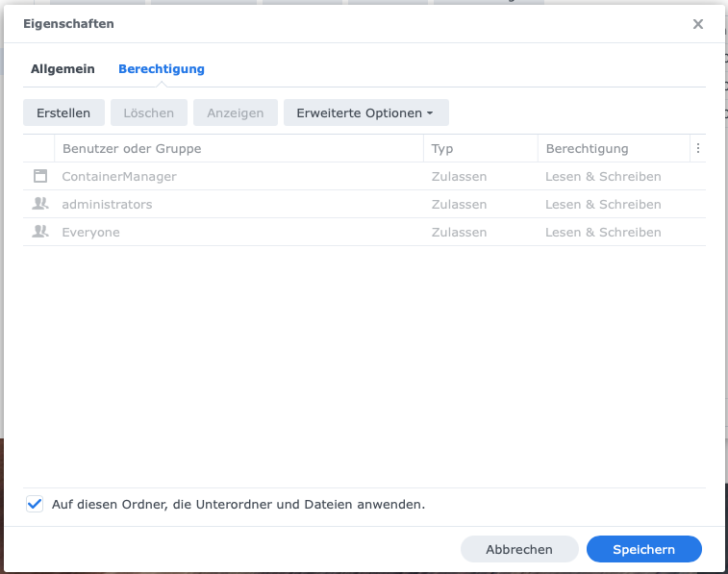Viewport: 728px width, 574px height.
Task: Save changes with the Speichern button
Action: [x=643, y=549]
